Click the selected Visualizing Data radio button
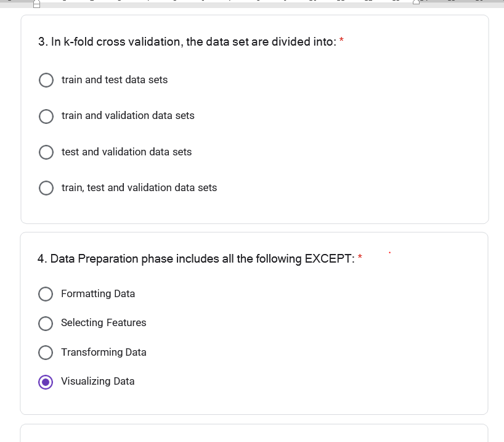The image size is (504, 442). pyautogui.click(x=46, y=382)
